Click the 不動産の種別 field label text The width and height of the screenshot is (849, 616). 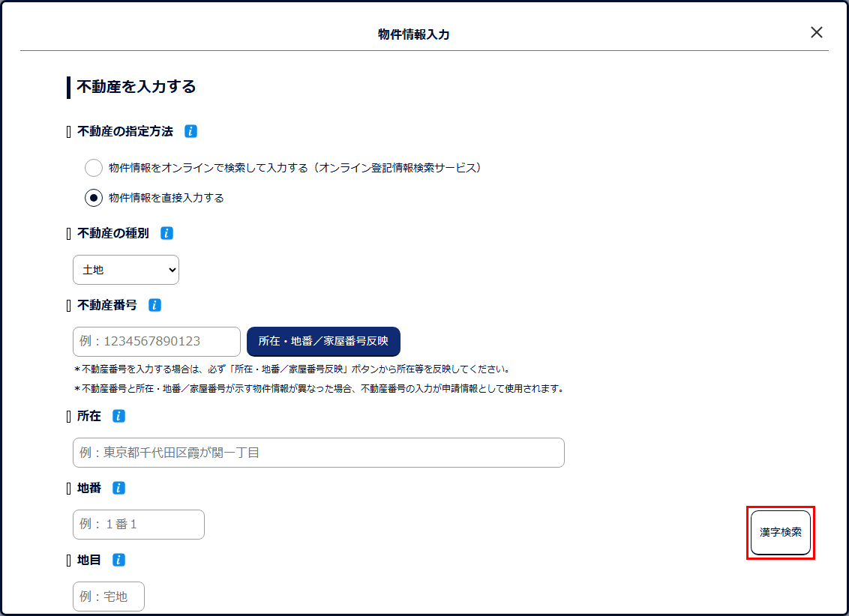click(x=113, y=233)
